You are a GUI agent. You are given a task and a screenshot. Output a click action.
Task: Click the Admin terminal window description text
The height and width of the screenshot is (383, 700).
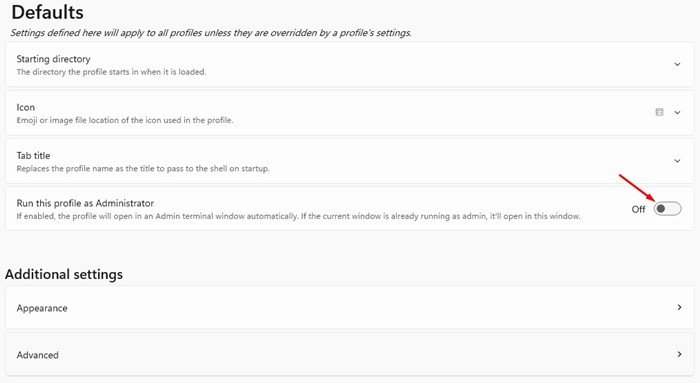click(x=298, y=216)
